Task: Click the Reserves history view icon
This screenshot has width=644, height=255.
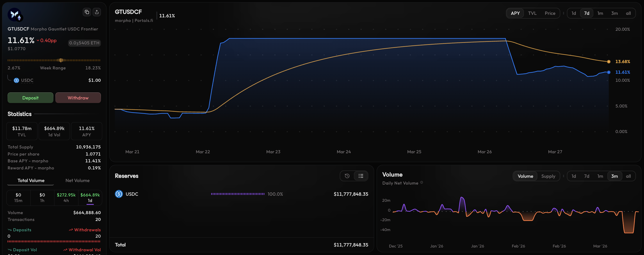Action: pyautogui.click(x=347, y=176)
